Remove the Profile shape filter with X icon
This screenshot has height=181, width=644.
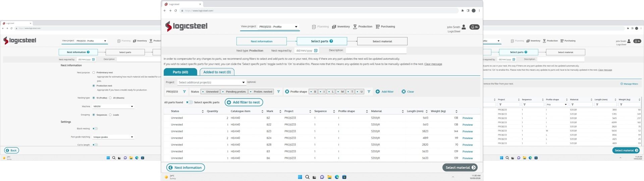(287, 92)
